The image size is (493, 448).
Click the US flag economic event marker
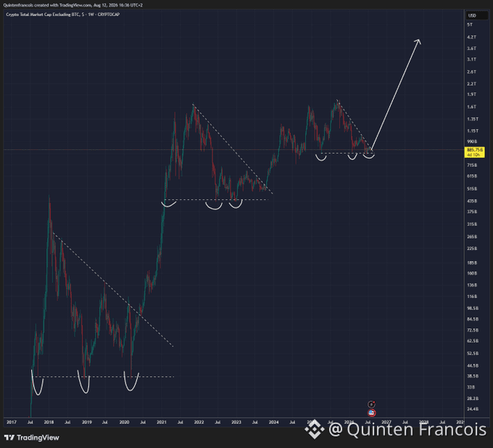[x=371, y=412]
